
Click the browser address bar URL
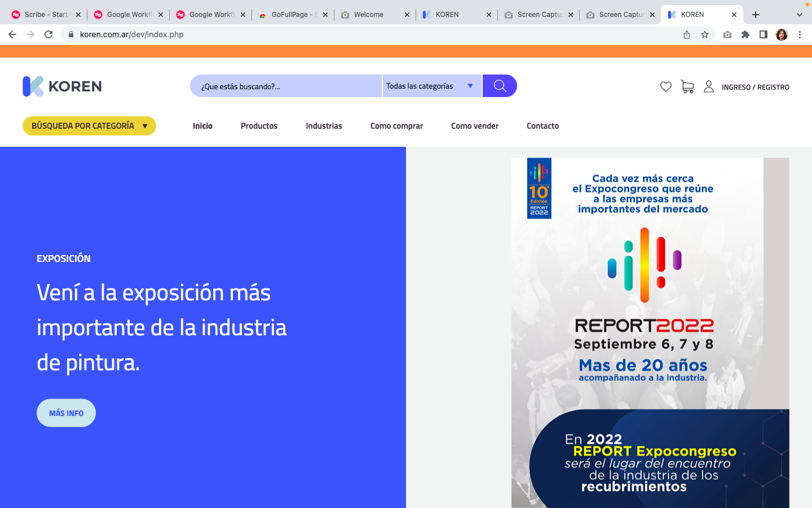tap(132, 34)
